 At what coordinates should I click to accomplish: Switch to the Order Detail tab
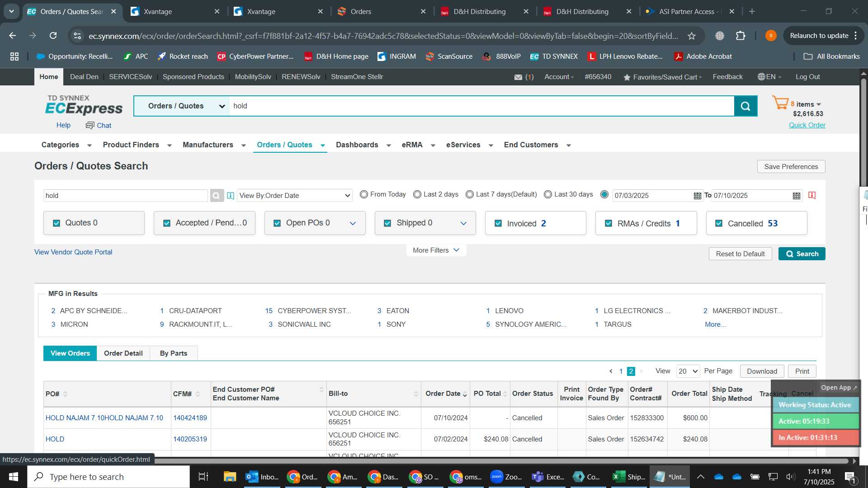pos(123,353)
